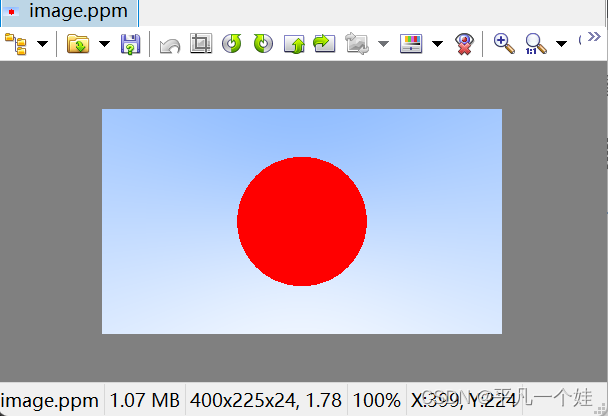This screenshot has height=416, width=608.
Task: Expand the folder tree dropdown arrow
Action: (43, 43)
